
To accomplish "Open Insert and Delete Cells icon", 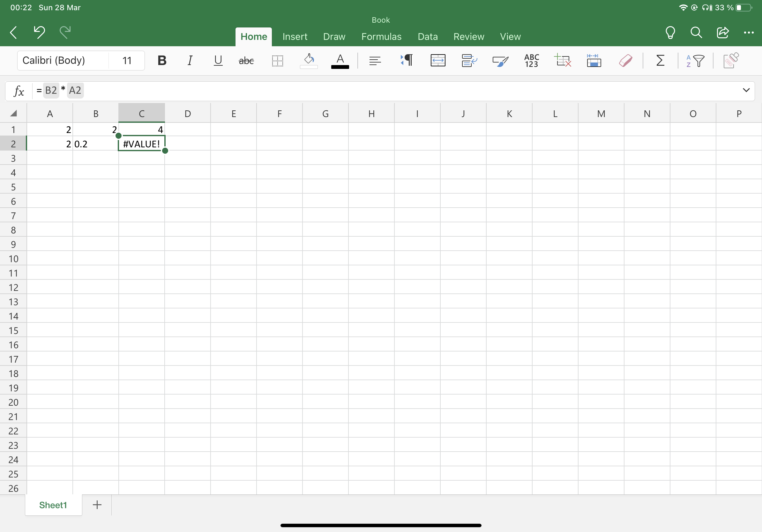I will (x=563, y=60).
